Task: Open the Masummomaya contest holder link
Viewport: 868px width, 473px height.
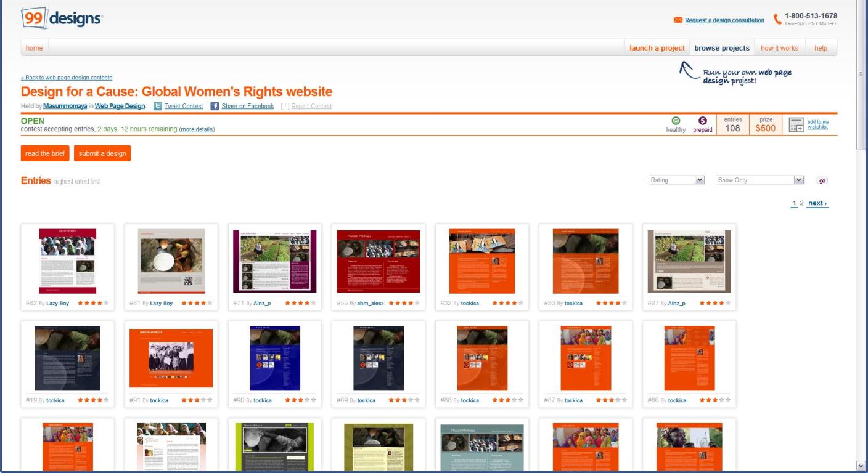Action: coord(65,106)
